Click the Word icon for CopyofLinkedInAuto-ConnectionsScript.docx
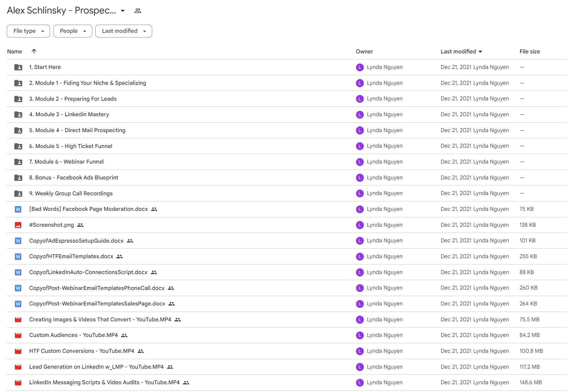This screenshot has width=567, height=392. (18, 272)
